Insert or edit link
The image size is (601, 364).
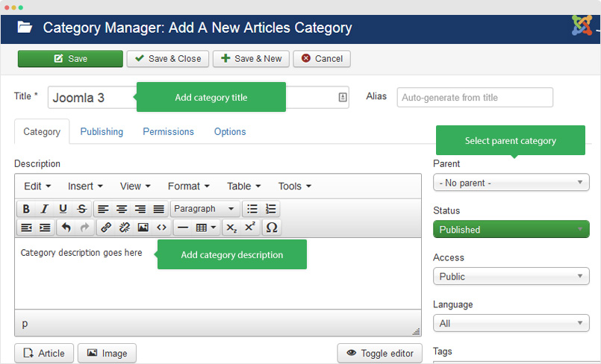click(106, 228)
